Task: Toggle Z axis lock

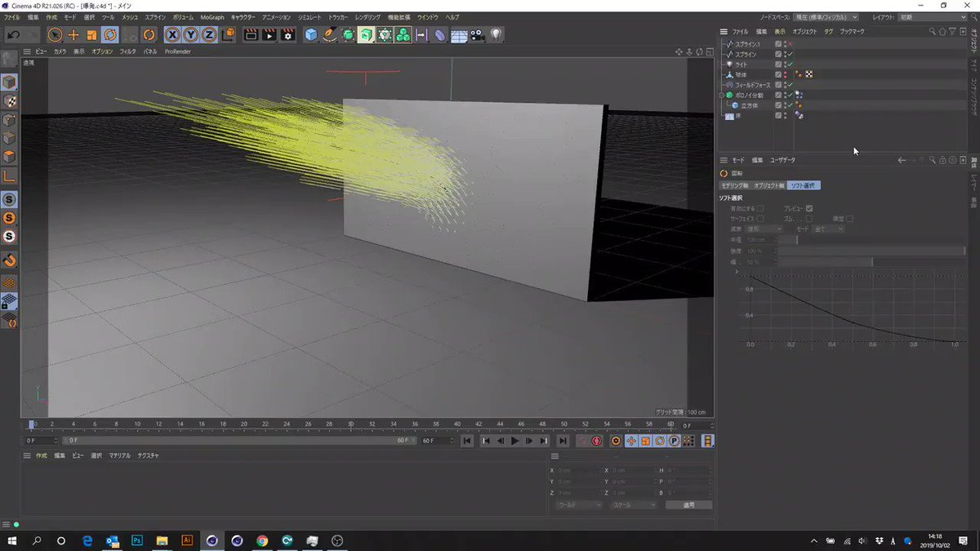Action: 209,35
